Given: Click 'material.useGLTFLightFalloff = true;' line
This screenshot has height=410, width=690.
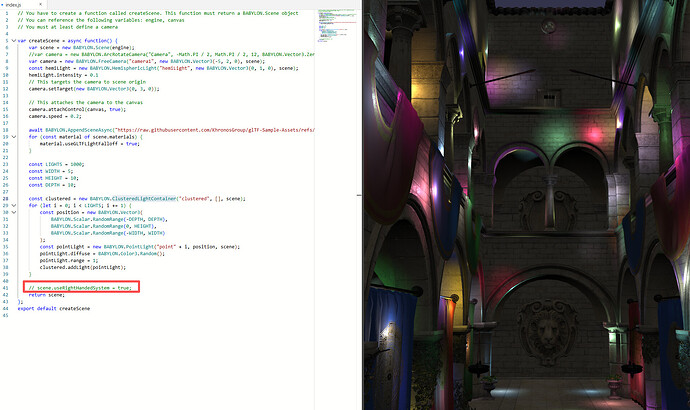Looking at the screenshot, I should pos(90,144).
